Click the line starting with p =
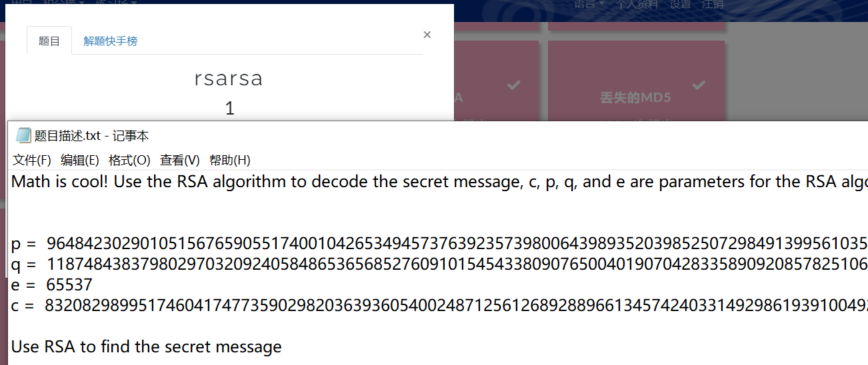Viewport: 868px width, 365px height. [439, 244]
